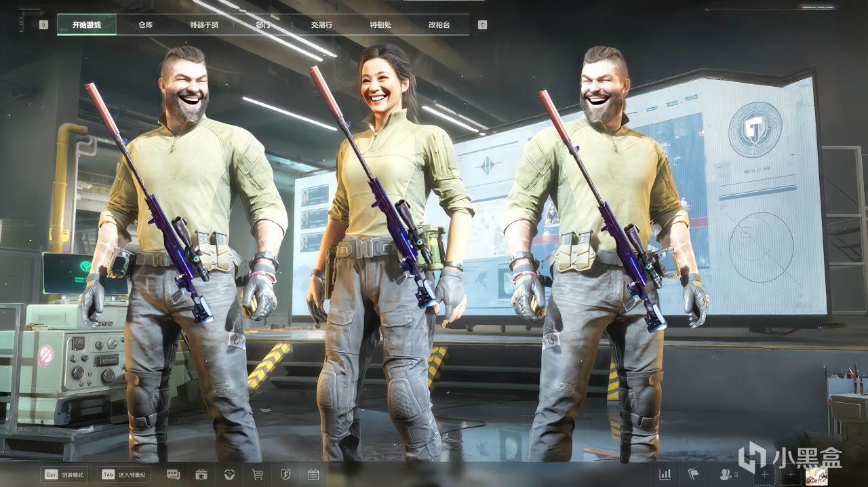Image resolution: width=868 pixels, height=487 pixels.
Task: Go to the 交易行 trading tab
Action: [321, 24]
